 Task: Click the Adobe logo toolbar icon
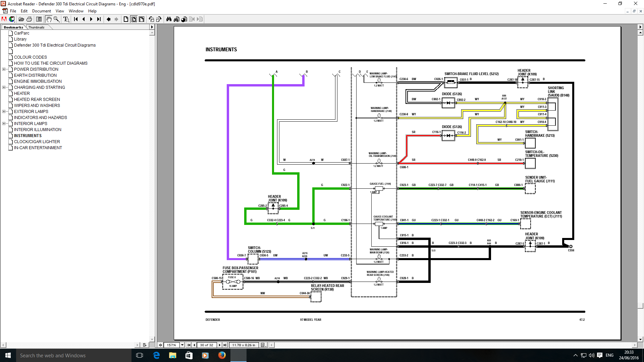[x=4, y=19]
